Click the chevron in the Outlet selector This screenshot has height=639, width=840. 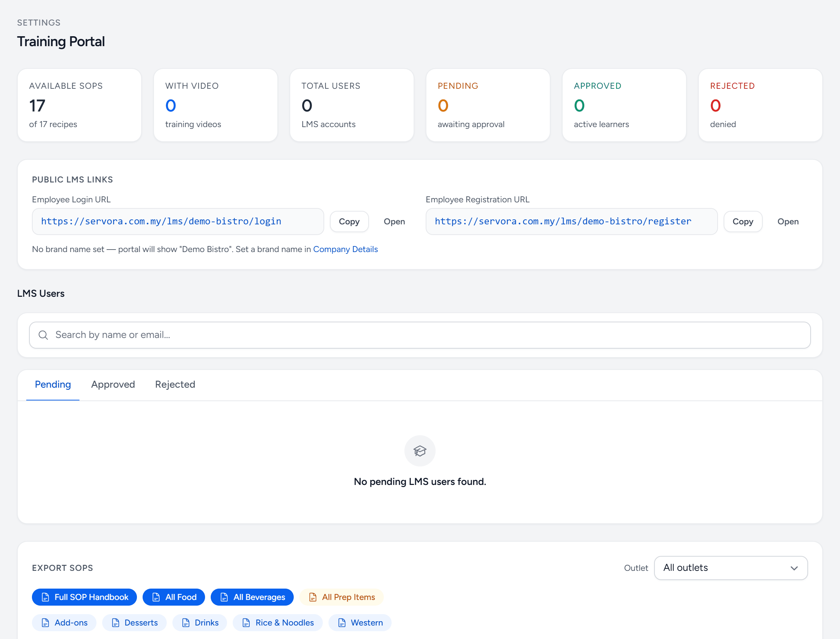794,568
